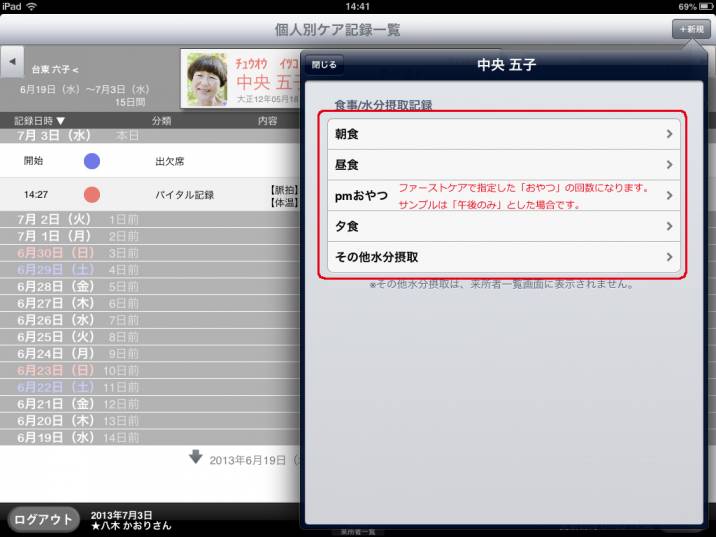Expand the 夕食 row chevron
Screen dimensions: 716x537
[x=670, y=226]
